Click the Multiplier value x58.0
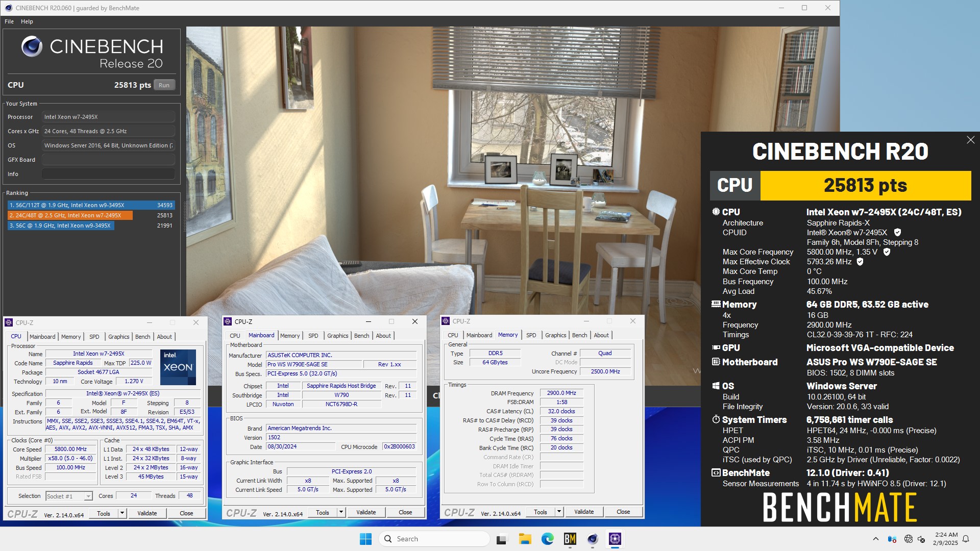 coord(70,459)
